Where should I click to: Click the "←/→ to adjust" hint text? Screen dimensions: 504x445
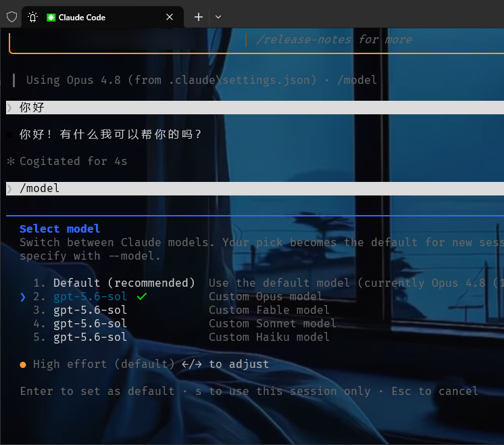[225, 365]
